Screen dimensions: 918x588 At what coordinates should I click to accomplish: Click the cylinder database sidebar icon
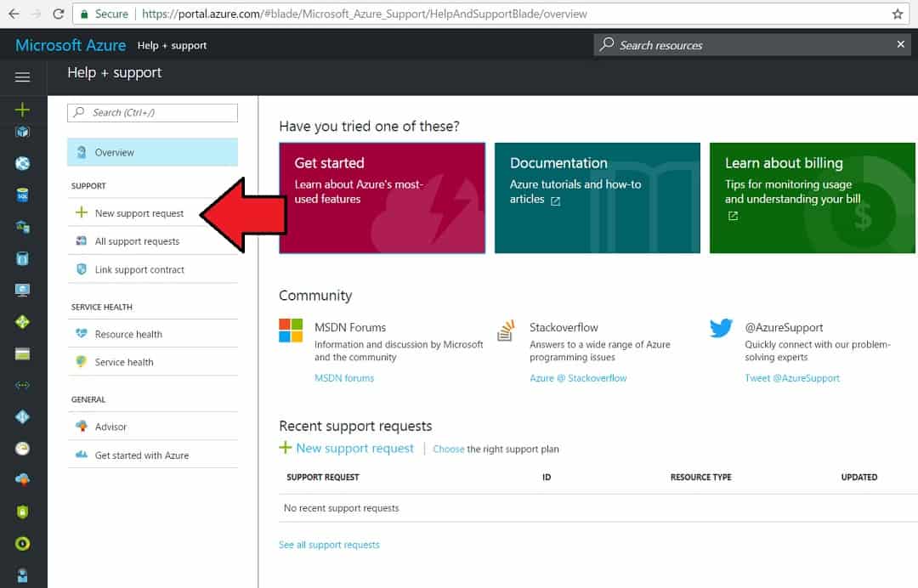22,258
